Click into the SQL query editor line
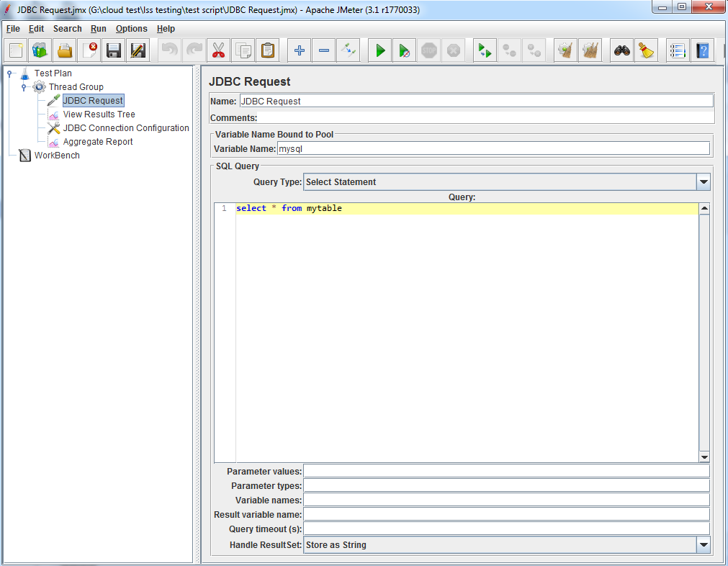The height and width of the screenshot is (566, 728). pos(467,209)
